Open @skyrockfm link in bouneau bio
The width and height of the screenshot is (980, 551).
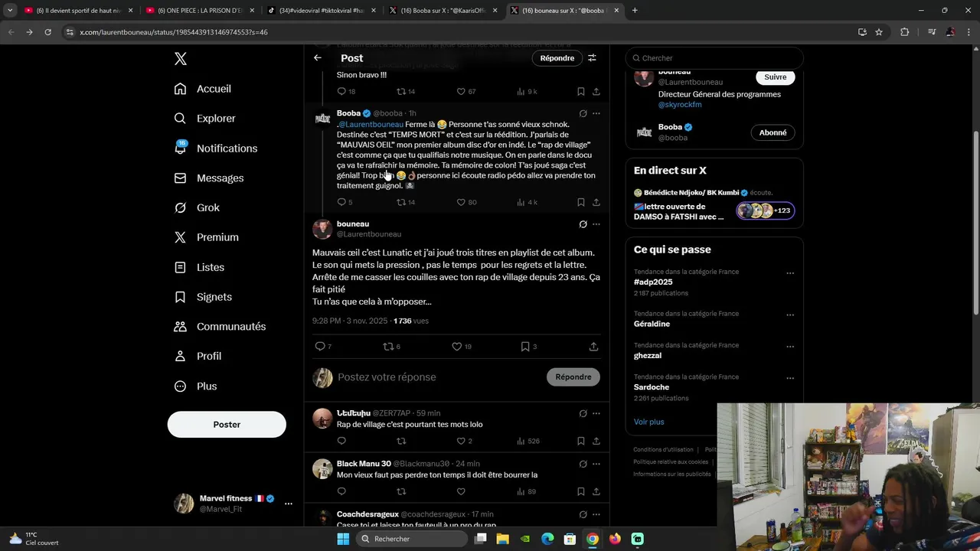680,105
